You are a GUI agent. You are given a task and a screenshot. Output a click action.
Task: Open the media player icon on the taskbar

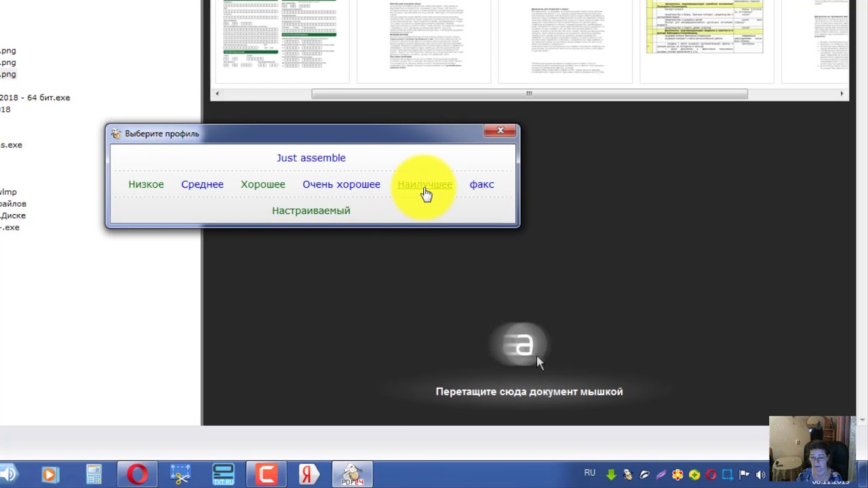[50, 474]
